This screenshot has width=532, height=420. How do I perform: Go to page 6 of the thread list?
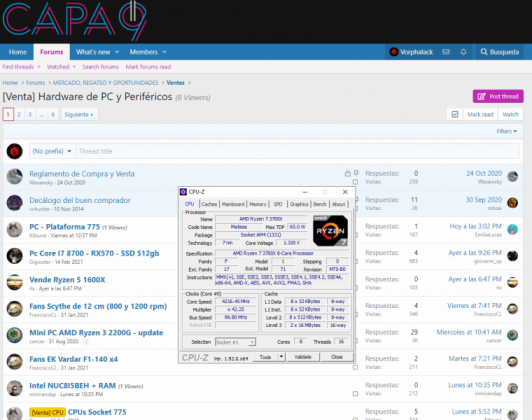(53, 114)
